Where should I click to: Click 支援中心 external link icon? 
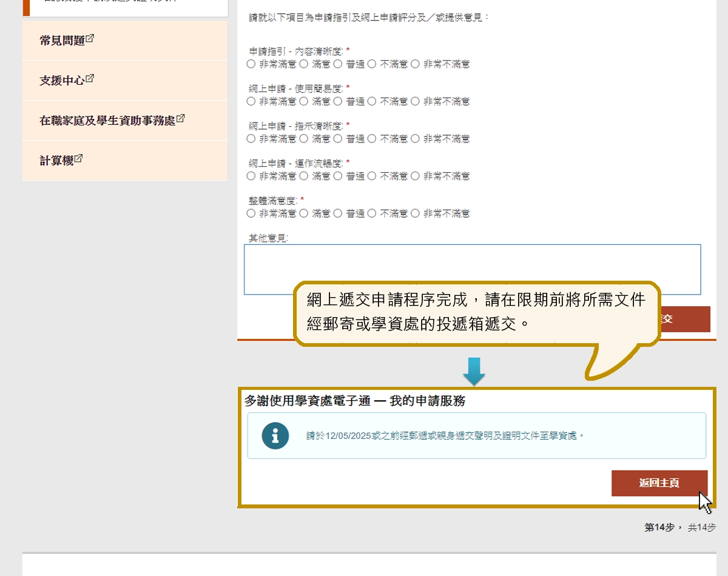(90, 79)
